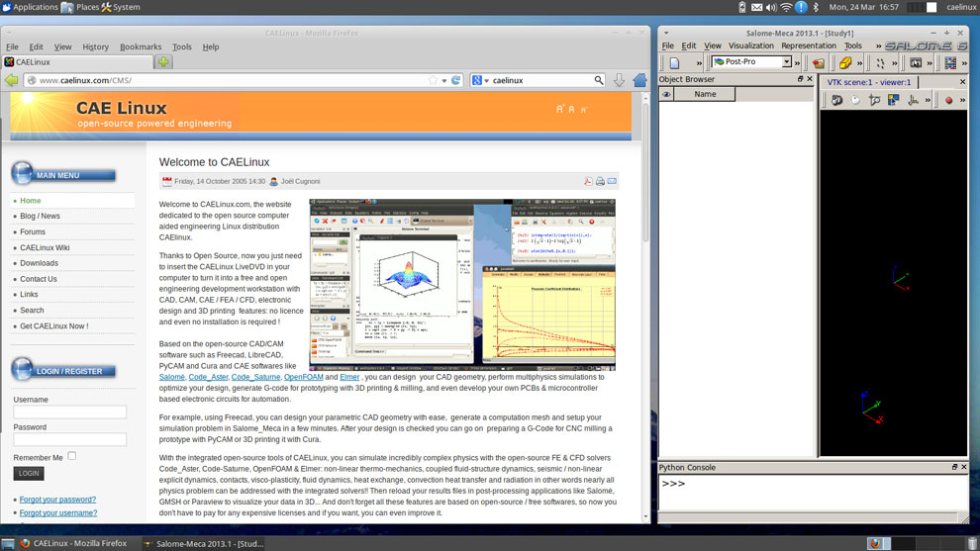This screenshot has width=980, height=551.
Task: Open Firefox Bookmarks menu
Action: point(141,46)
